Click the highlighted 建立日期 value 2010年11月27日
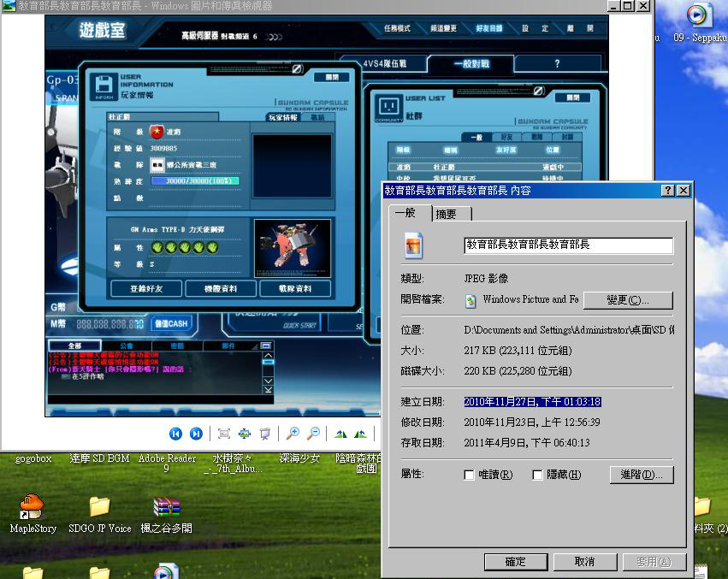The height and width of the screenshot is (579, 728). coord(533,402)
